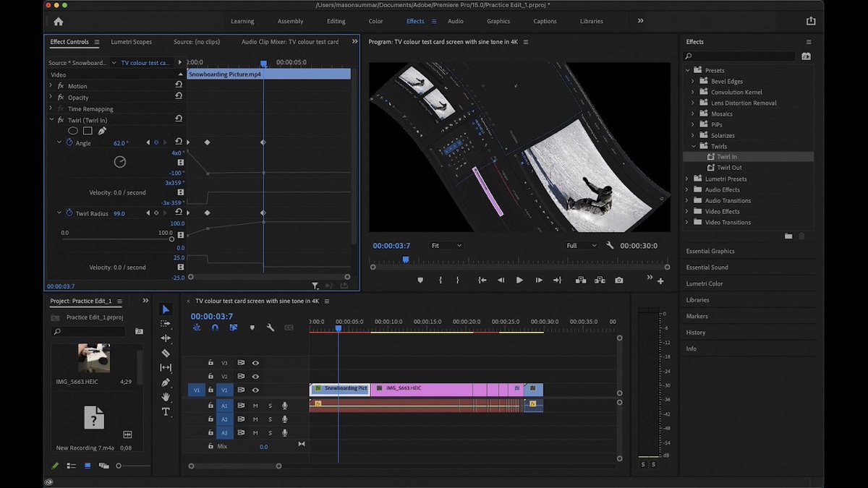Click the free draw bezier mask pen
The height and width of the screenshot is (488, 868).
[x=102, y=131]
